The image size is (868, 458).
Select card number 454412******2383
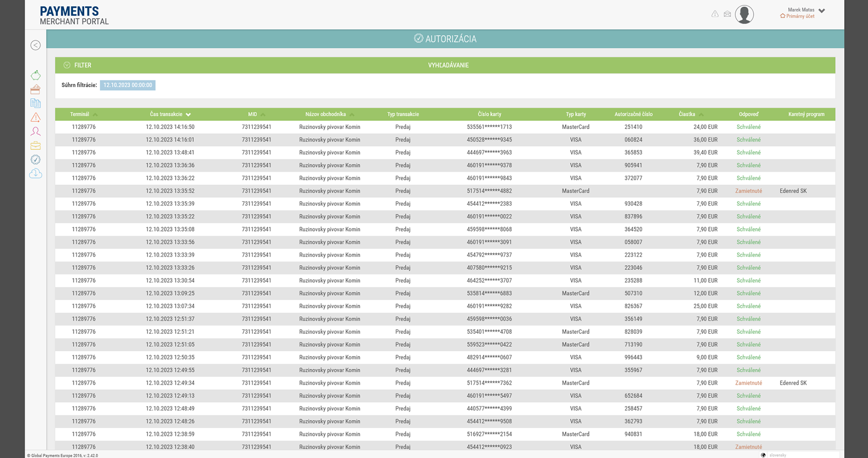click(x=489, y=204)
